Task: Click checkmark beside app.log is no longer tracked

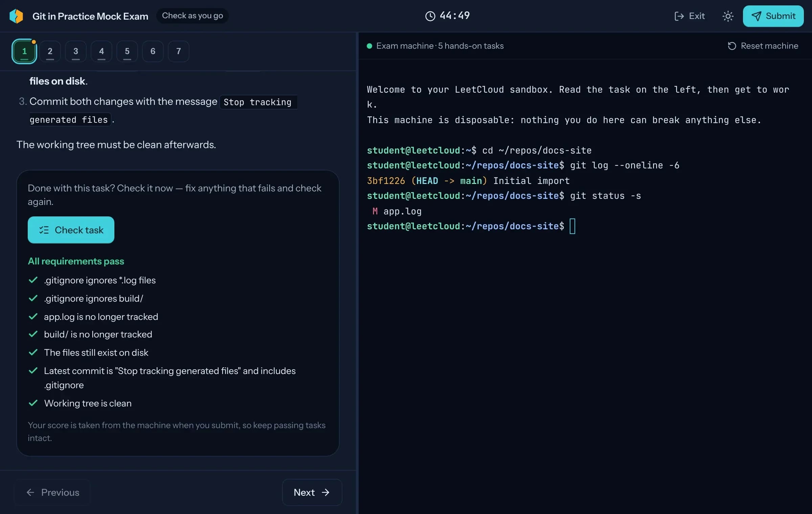Action: [33, 317]
